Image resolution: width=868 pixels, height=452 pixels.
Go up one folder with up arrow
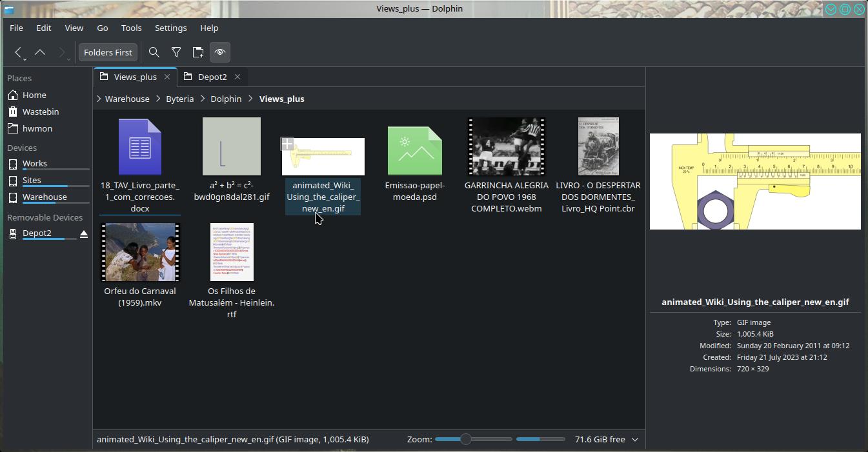pyautogui.click(x=40, y=52)
